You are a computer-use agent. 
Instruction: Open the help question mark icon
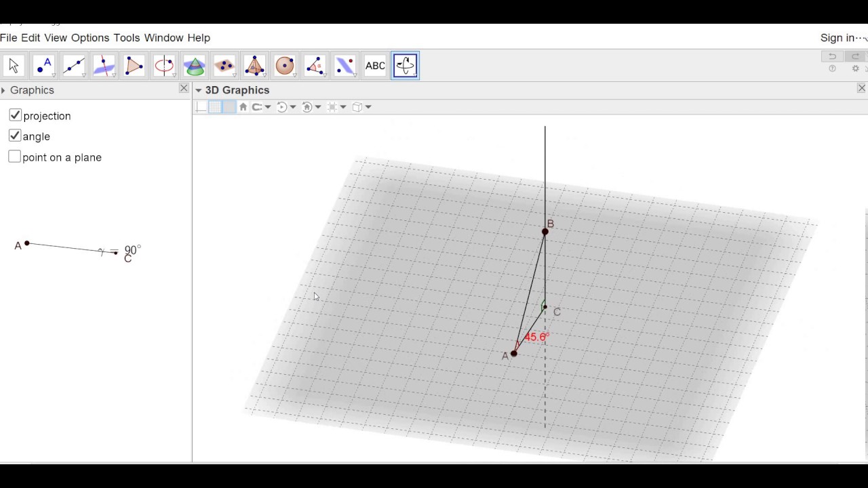[832, 68]
